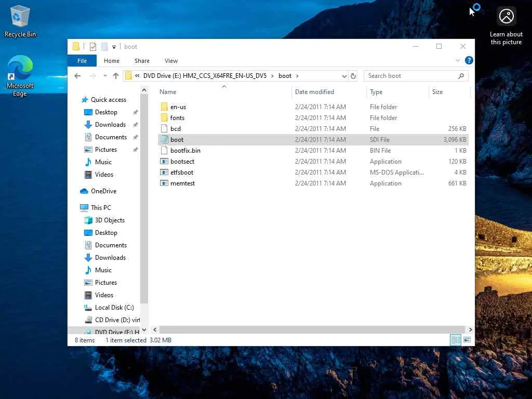
Task: Open Pictures under This PC
Action: pos(100,283)
